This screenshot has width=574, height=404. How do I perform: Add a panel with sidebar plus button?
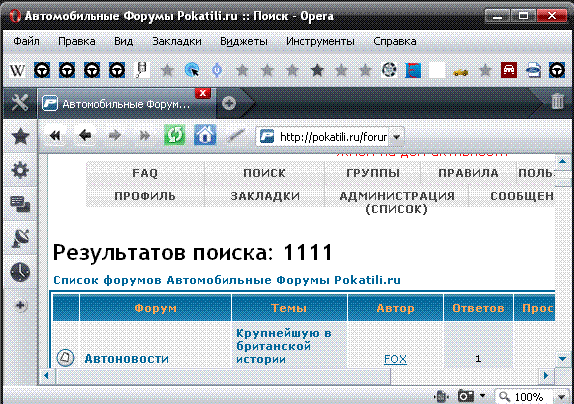20,305
